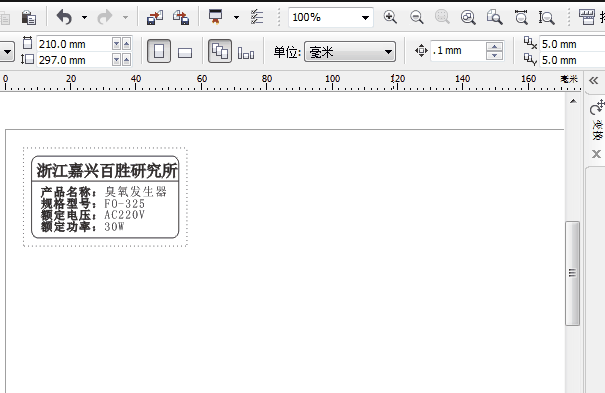Viewport: 605px width, 393px height.
Task: Open the 单位 units dropdown showing 毫米
Action: tap(350, 52)
